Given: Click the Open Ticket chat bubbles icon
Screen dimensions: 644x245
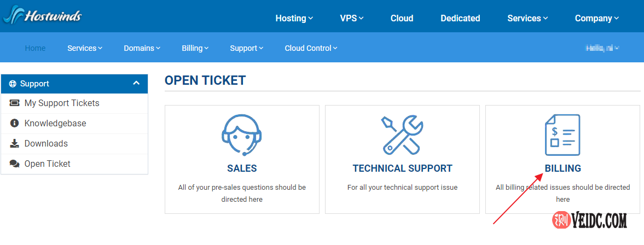Looking at the screenshot, I should click(x=15, y=164).
